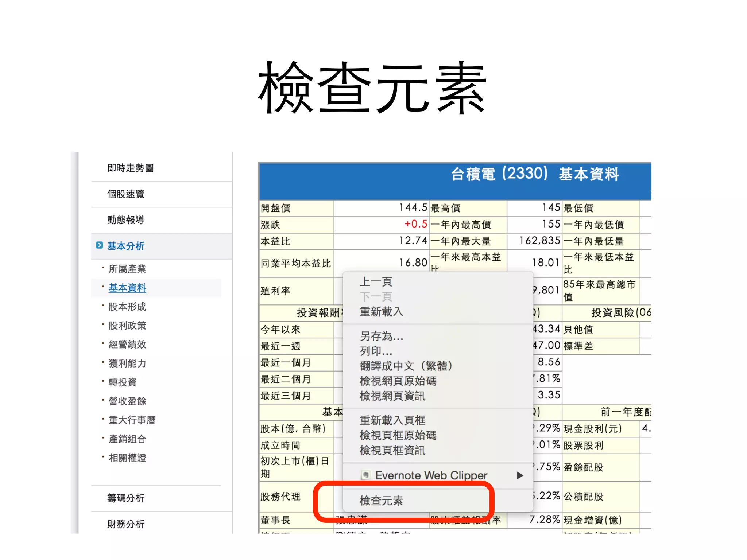
Task: Choose 檢視頁框資訊 from the menu
Action: point(392,450)
